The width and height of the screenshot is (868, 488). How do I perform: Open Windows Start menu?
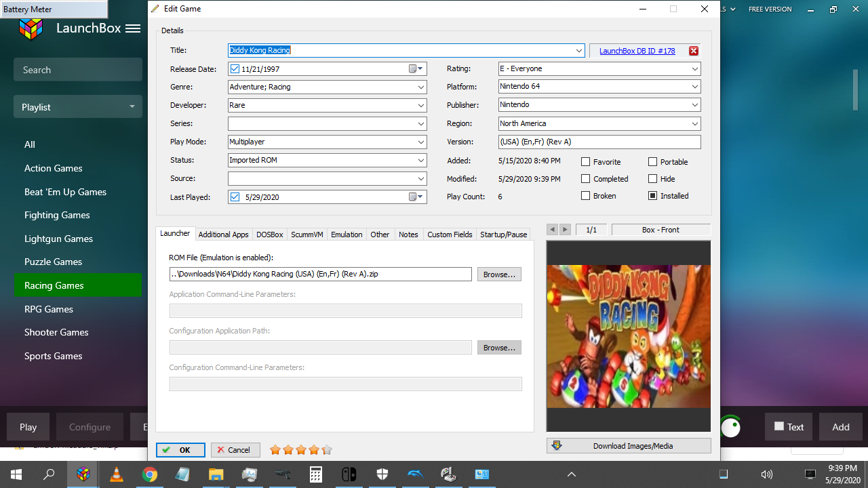click(x=16, y=474)
